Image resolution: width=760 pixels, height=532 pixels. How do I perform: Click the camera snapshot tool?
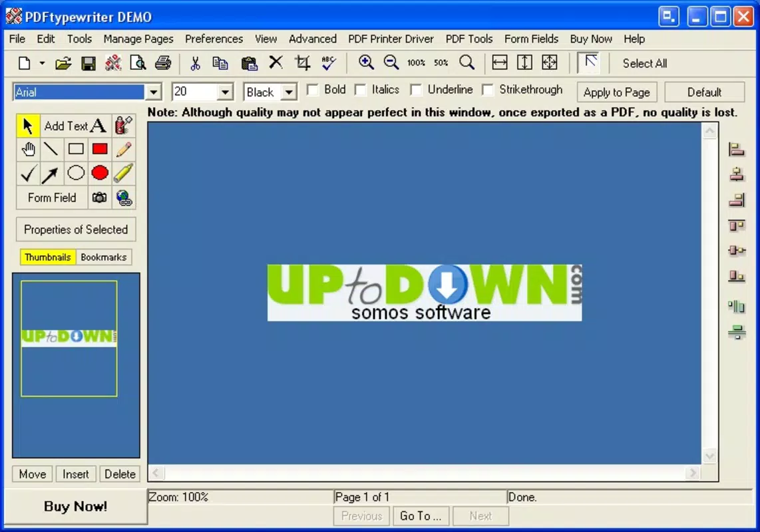pos(100,198)
